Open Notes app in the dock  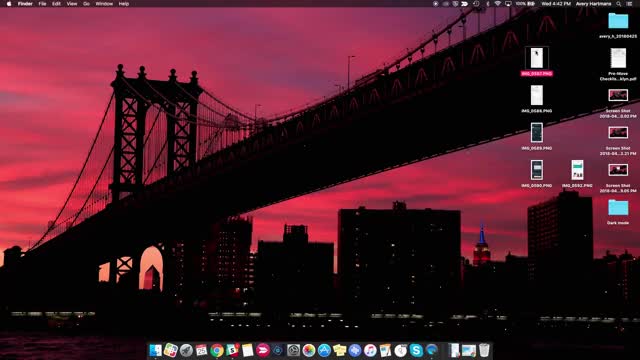[247, 350]
